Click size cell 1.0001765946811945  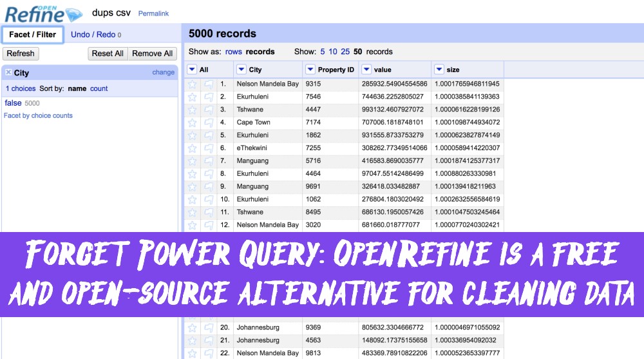(467, 84)
